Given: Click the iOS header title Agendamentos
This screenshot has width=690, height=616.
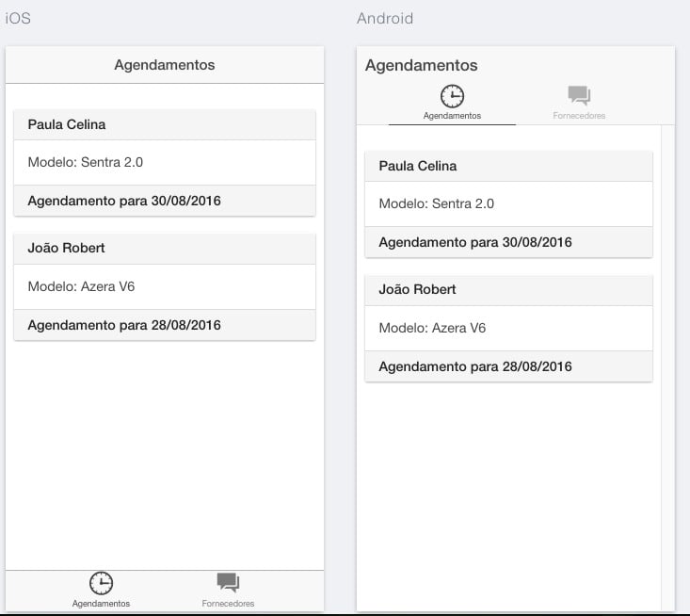Looking at the screenshot, I should coord(165,65).
